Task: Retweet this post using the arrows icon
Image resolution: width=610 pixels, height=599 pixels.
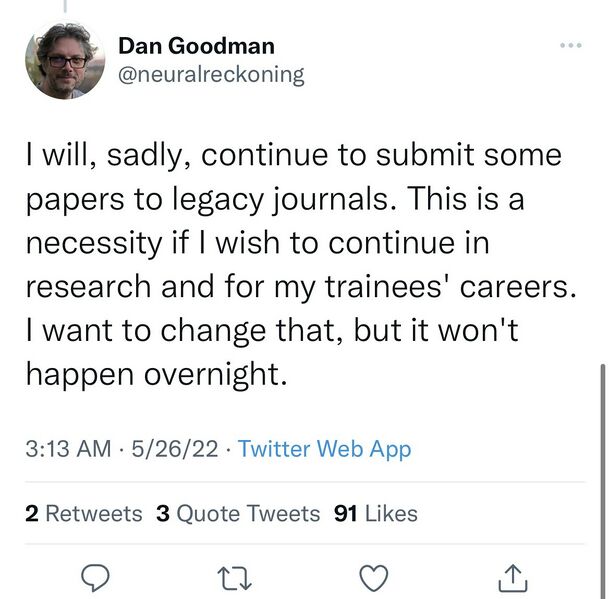Action: pyautogui.click(x=232, y=577)
